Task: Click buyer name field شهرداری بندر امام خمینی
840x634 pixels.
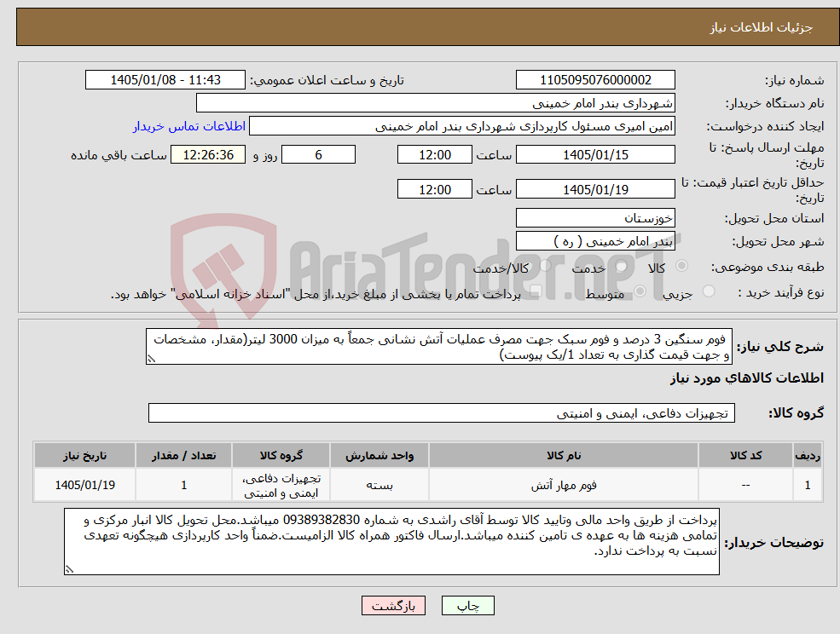Action: point(435,103)
